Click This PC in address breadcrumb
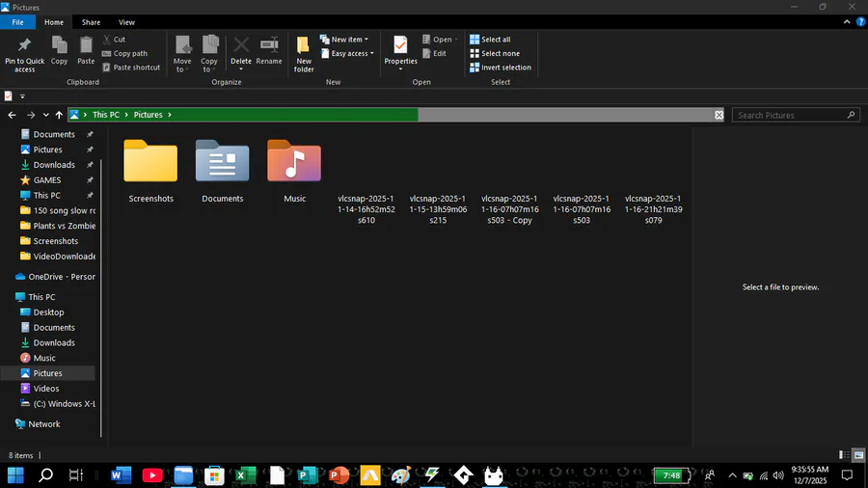The image size is (868, 488). 106,115
